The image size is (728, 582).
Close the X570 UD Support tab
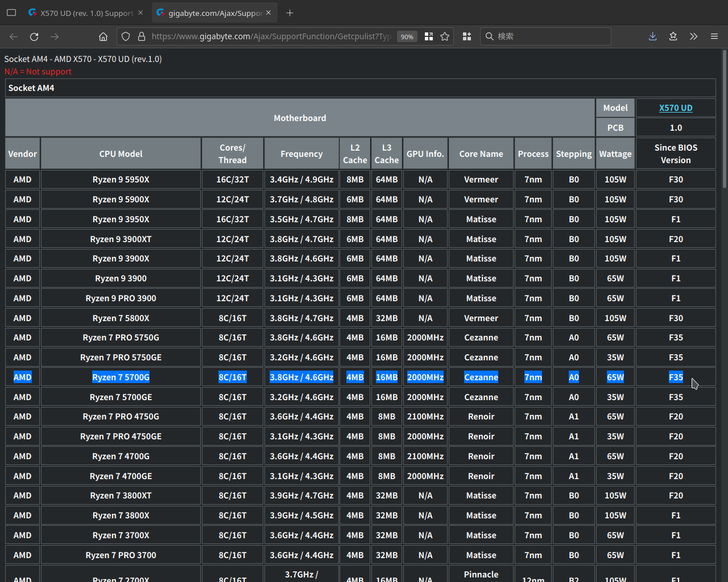140,13
